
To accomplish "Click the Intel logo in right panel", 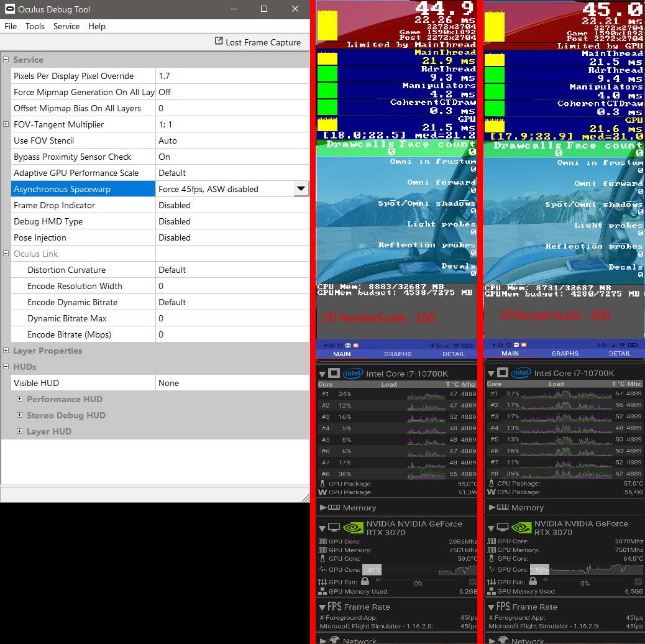I will pos(521,373).
